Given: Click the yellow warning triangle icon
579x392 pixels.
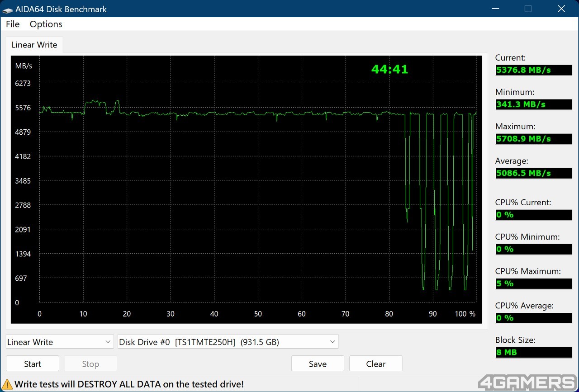Looking at the screenshot, I should (x=7, y=384).
